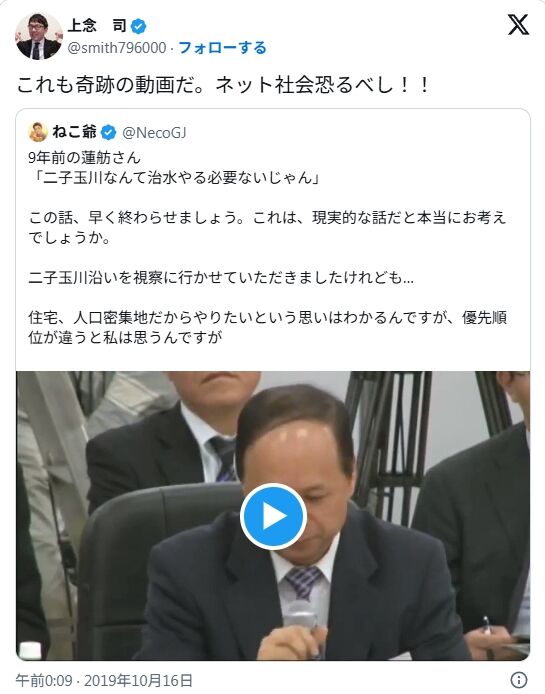This screenshot has width=545, height=694.
Task: Click the video thumbnail of the man speaking
Action: point(273,516)
